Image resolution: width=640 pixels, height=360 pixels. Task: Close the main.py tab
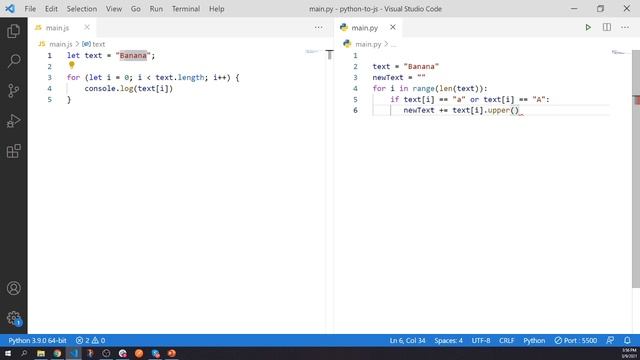393,27
